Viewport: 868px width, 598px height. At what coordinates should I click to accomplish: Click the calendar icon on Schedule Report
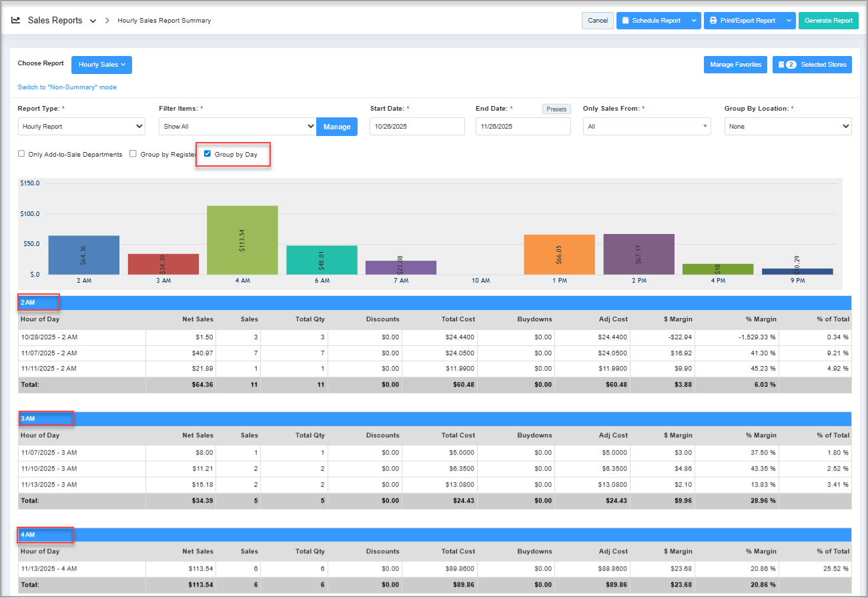[625, 21]
